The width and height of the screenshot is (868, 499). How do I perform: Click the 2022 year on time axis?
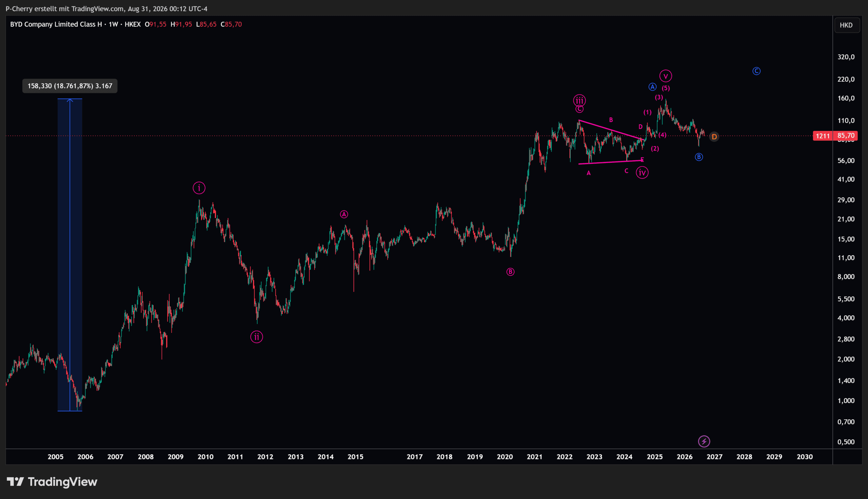pos(565,457)
